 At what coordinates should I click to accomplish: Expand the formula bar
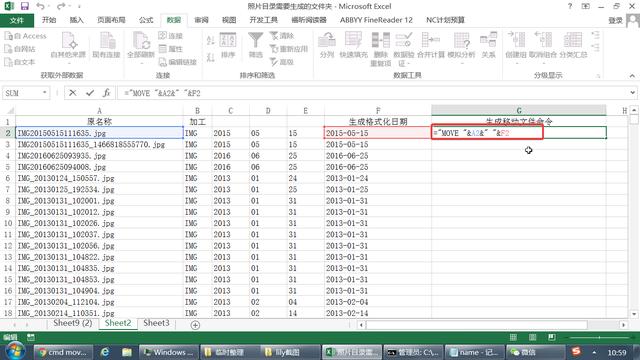(632, 93)
